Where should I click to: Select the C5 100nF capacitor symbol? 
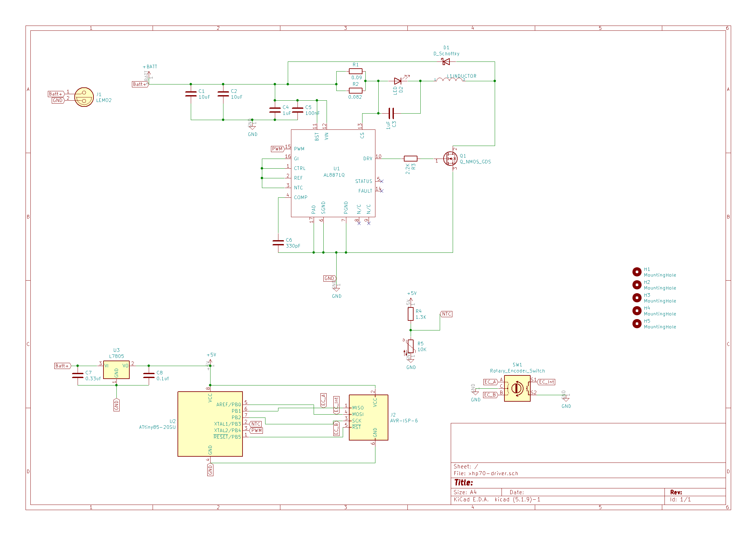(298, 110)
